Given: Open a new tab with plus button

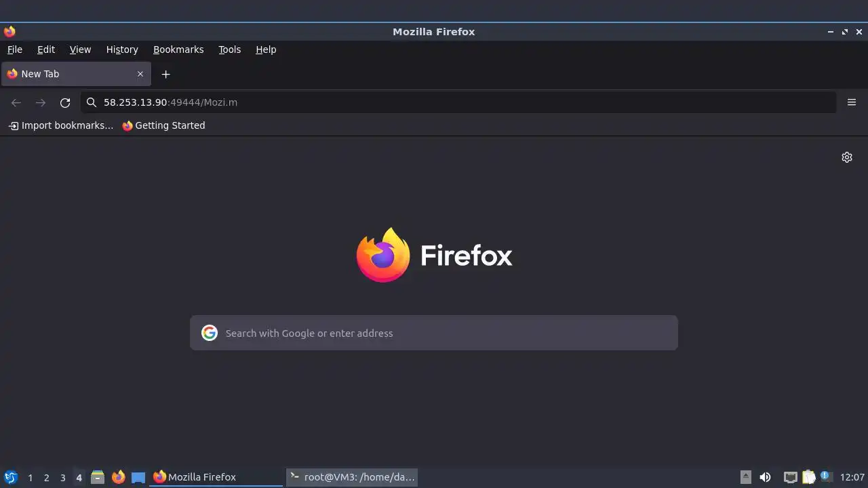Looking at the screenshot, I should coord(165,74).
